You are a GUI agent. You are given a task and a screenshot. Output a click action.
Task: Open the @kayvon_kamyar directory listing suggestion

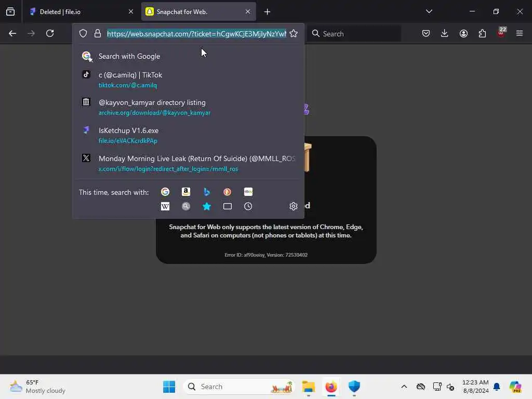(188, 107)
